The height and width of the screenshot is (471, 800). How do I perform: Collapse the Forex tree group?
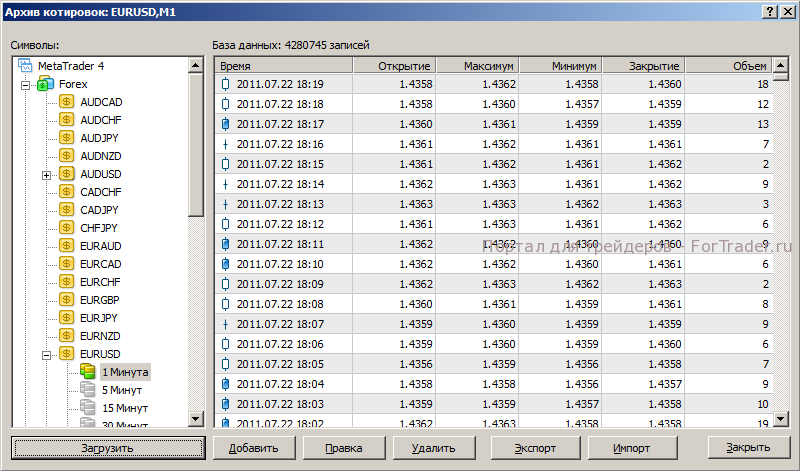tap(25, 86)
